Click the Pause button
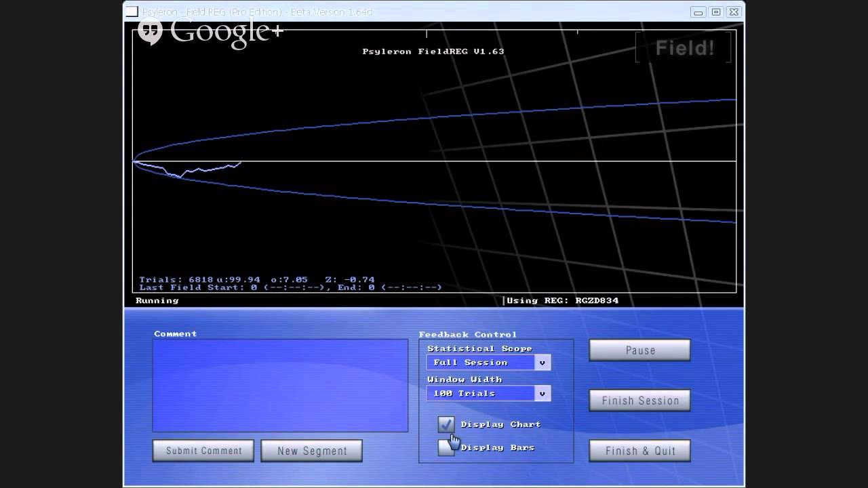This screenshot has width=868, height=488. coord(639,350)
